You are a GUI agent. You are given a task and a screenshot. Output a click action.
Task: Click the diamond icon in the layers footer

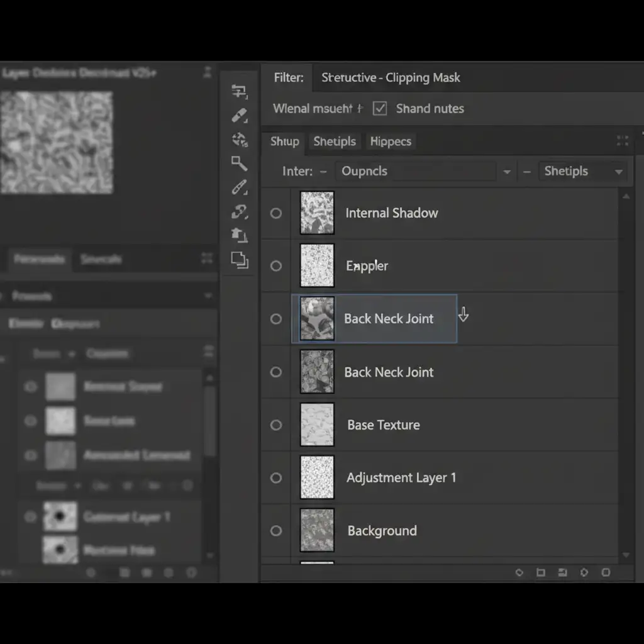519,572
